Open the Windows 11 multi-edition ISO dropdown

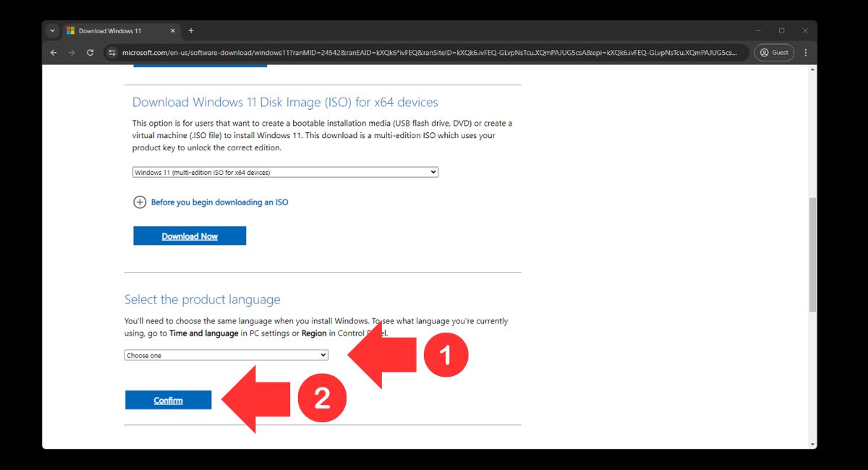pyautogui.click(x=286, y=172)
